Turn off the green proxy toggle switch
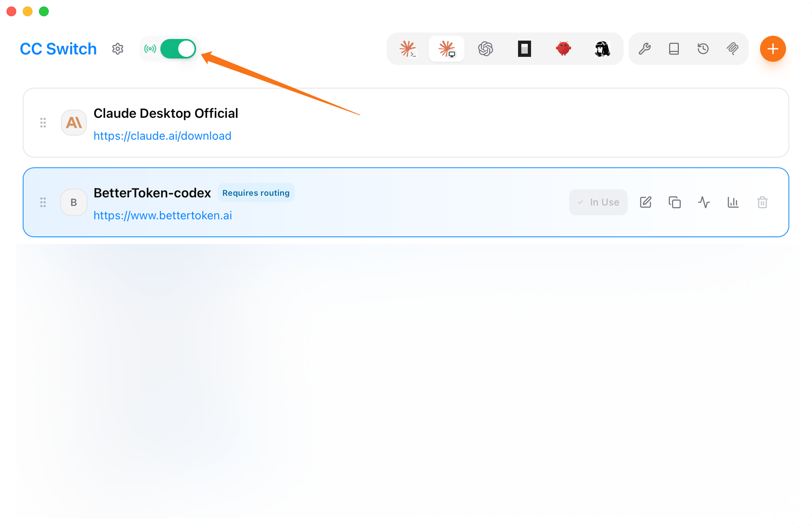812x528 pixels. click(x=178, y=49)
